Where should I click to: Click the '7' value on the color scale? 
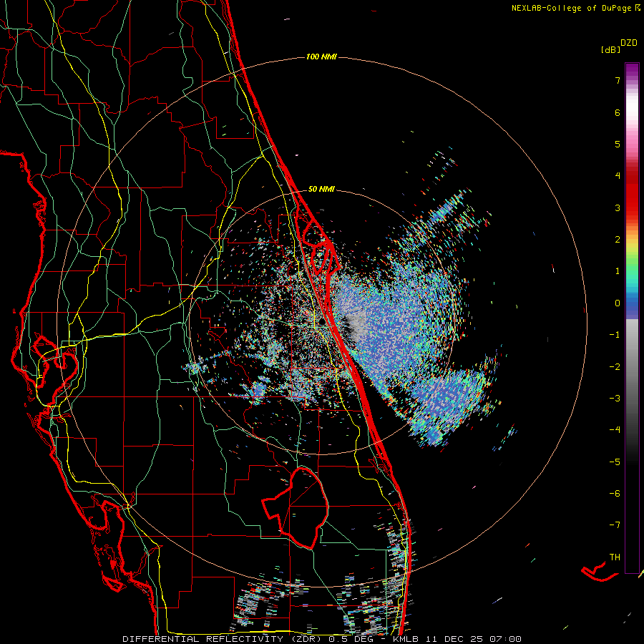coord(618,80)
